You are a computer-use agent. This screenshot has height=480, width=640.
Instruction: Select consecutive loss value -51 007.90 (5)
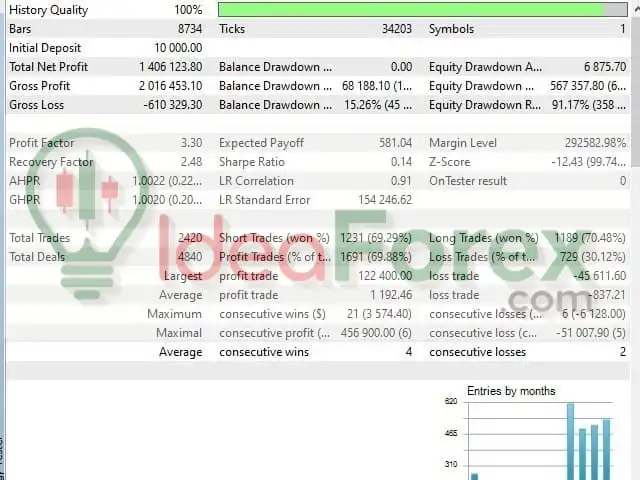[591, 333]
